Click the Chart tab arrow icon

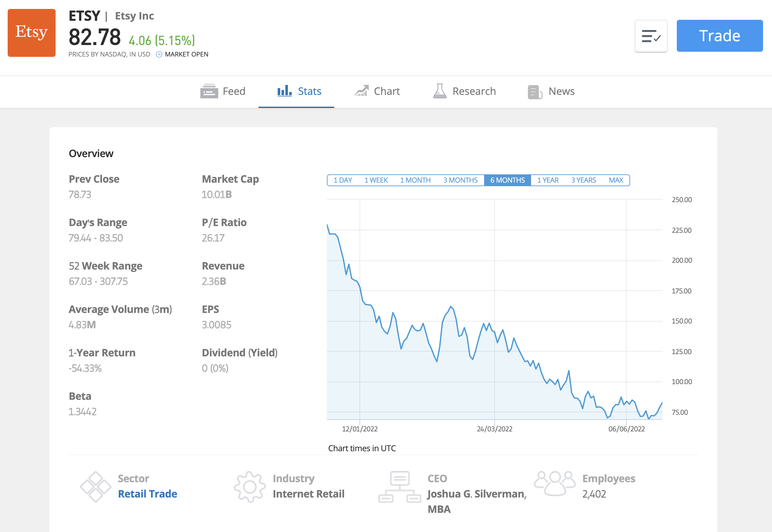361,91
